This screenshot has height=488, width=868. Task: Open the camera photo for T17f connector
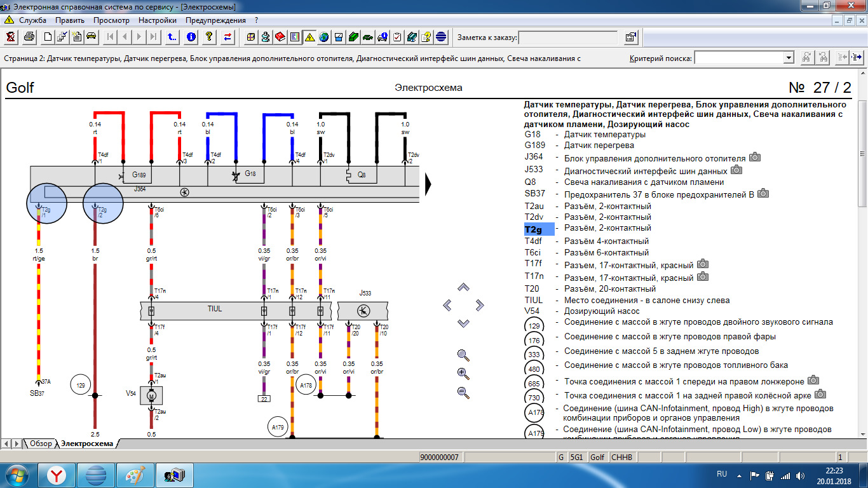pos(702,264)
